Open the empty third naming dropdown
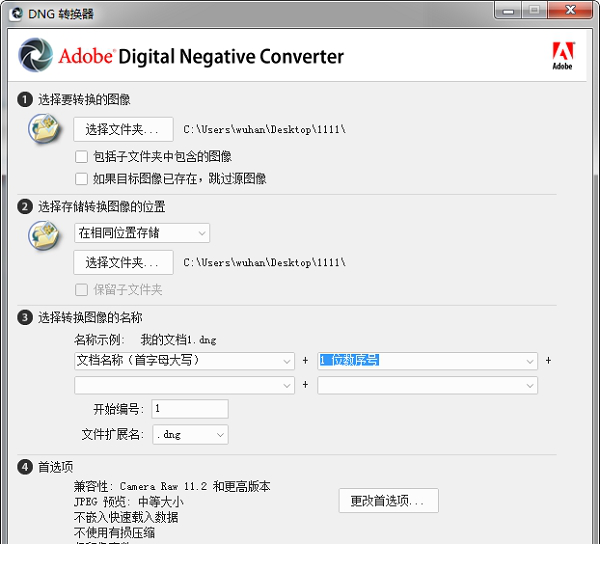Screen dimensions: 600x565 tap(184, 385)
